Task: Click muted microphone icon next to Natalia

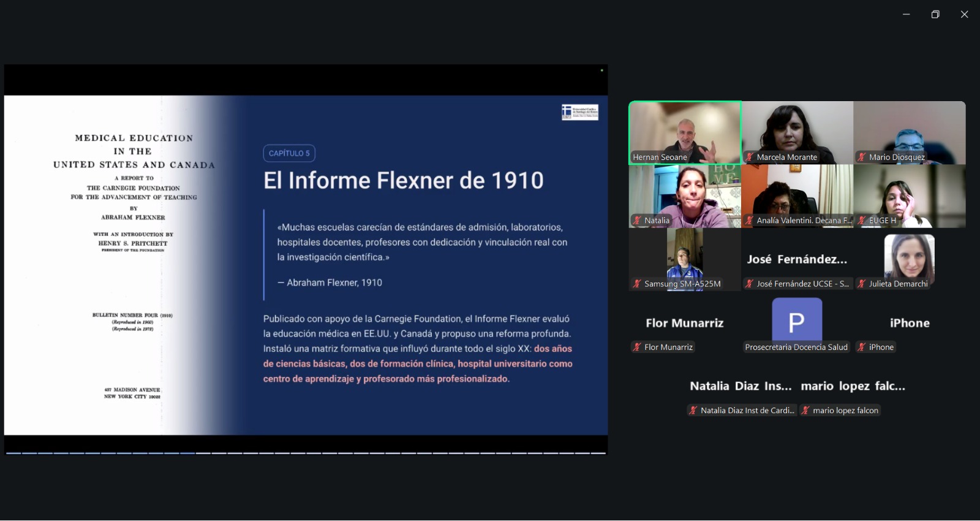Action: pos(637,220)
